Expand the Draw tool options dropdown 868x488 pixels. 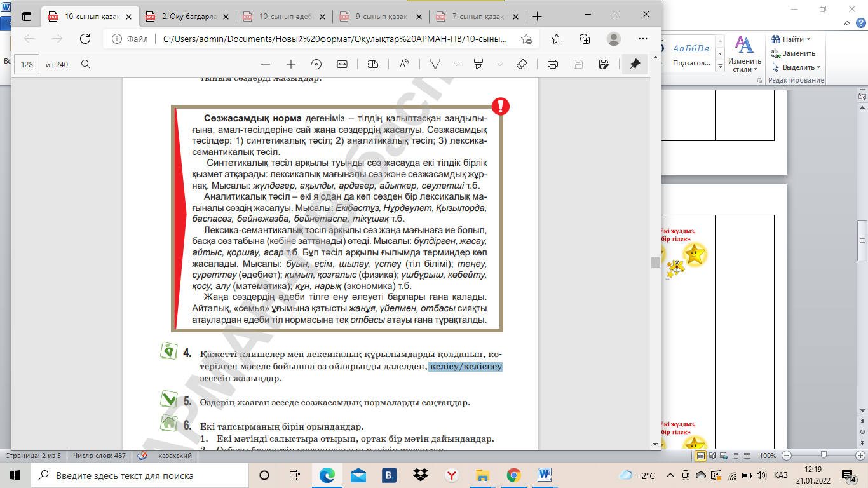(456, 64)
